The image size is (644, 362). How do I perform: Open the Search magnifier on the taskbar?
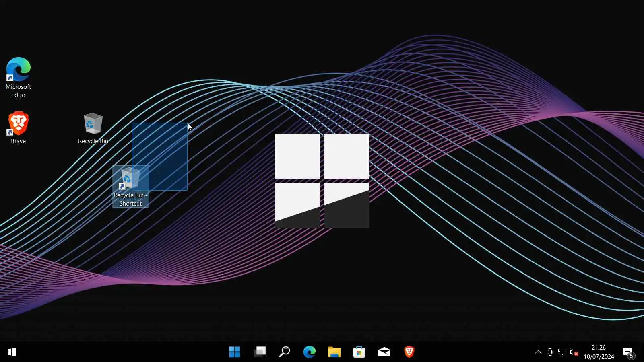(285, 352)
